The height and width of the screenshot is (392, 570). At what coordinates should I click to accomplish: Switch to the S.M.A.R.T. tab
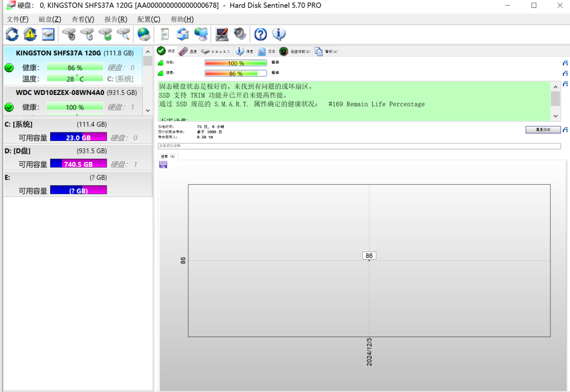215,52
